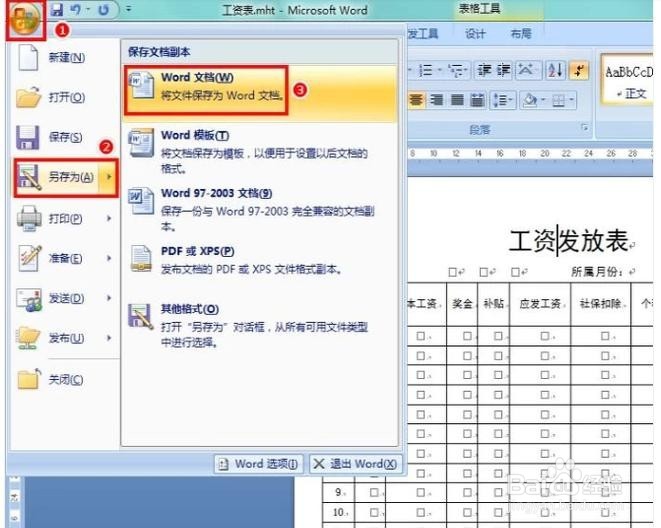Click the 其他格式 floppy-pencil icon
The image size is (661, 528).
tap(141, 316)
